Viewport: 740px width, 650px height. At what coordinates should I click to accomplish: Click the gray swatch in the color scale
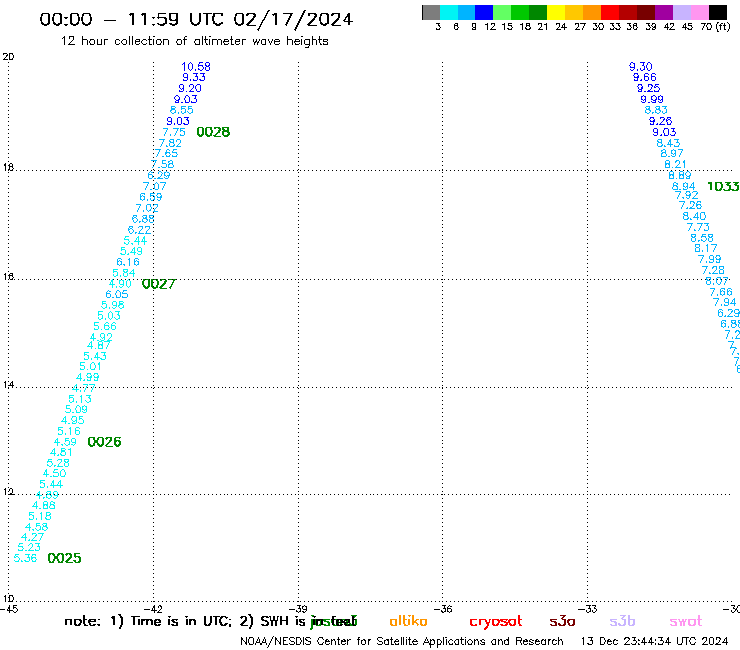[431, 12]
